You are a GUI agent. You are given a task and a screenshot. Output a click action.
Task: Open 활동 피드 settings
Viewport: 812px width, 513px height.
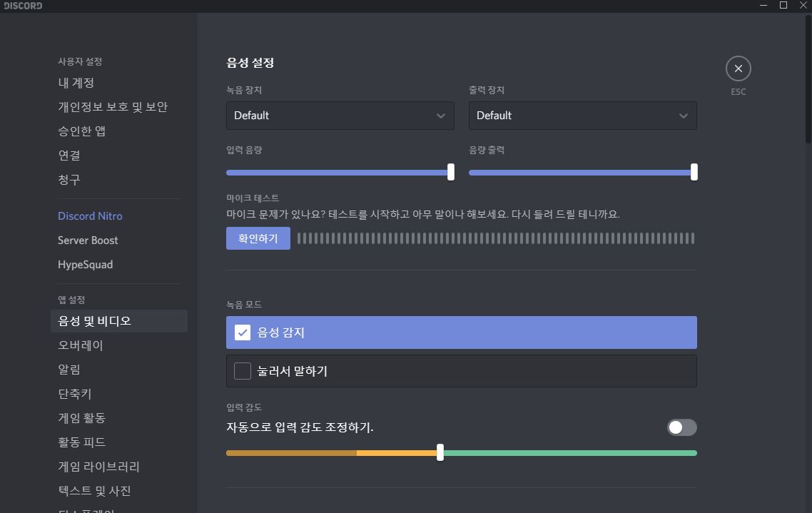82,442
